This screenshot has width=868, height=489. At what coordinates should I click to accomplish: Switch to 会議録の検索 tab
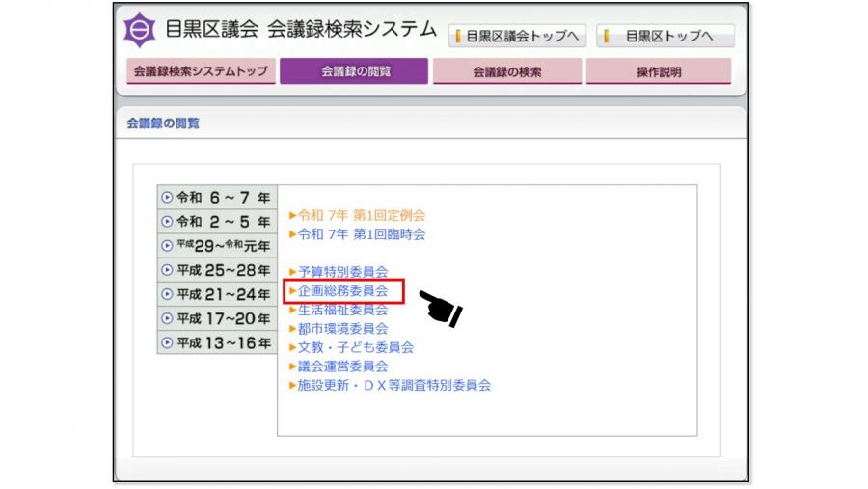(507, 71)
